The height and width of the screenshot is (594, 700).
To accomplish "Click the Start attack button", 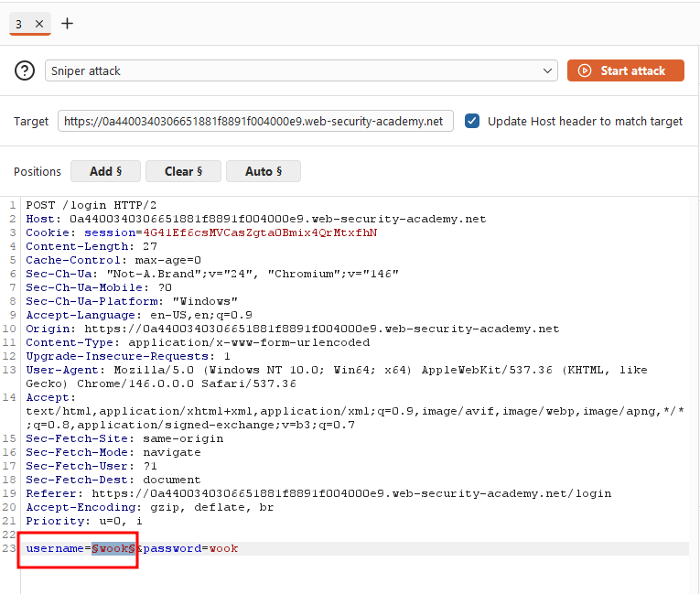I will [626, 70].
